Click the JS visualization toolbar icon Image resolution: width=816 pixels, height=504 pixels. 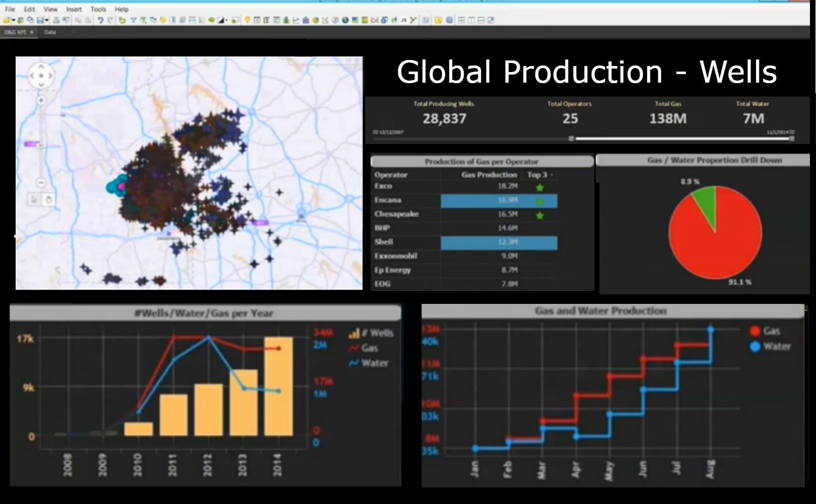click(403, 20)
